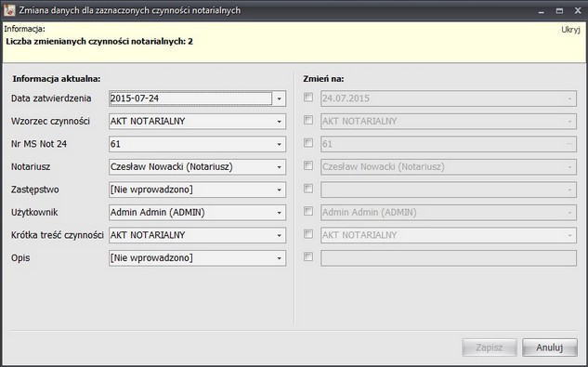The height and width of the screenshot is (367, 588).
Task: Check the Nr MS Not 24 change box
Action: (308, 143)
